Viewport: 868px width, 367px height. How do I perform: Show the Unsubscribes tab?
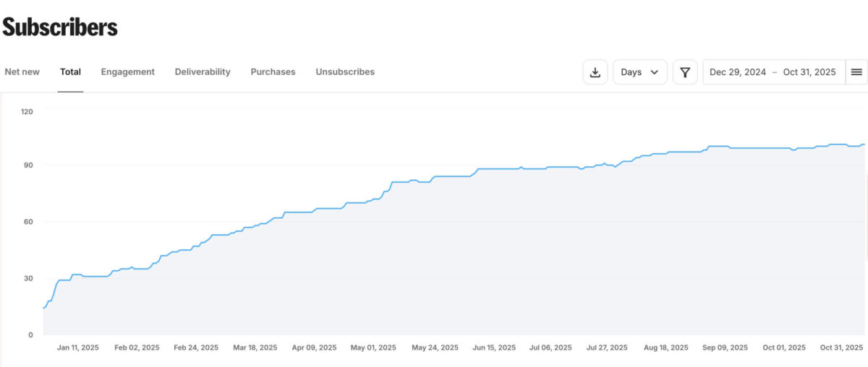coord(345,72)
